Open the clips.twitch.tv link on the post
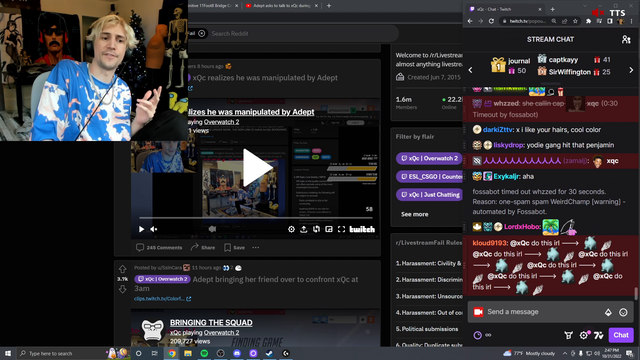The height and width of the screenshot is (360, 640). point(162,299)
